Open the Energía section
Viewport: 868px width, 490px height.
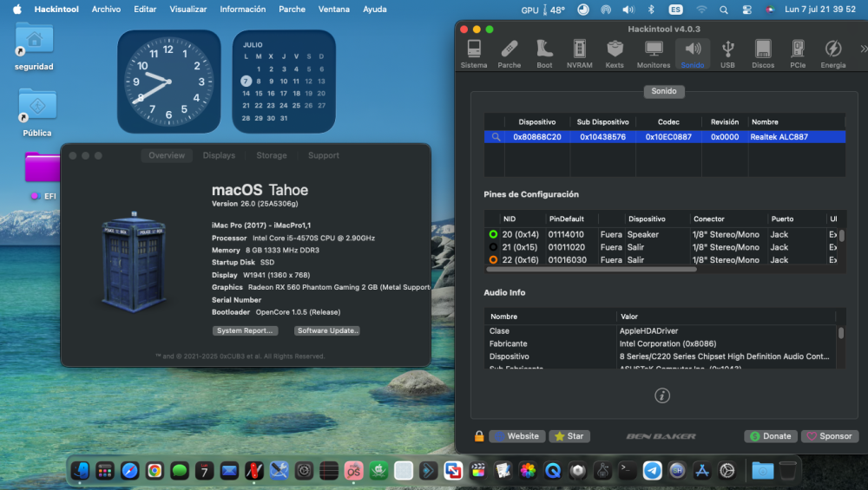pyautogui.click(x=833, y=54)
